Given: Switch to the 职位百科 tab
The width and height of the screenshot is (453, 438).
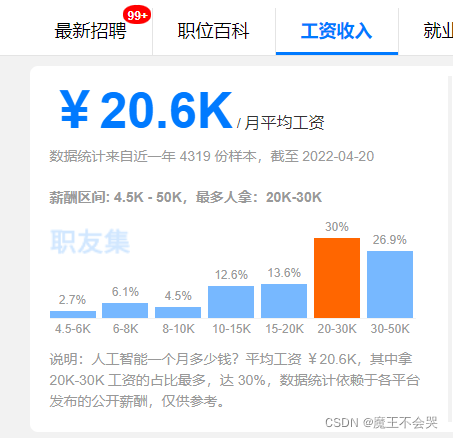Looking at the screenshot, I should (213, 31).
